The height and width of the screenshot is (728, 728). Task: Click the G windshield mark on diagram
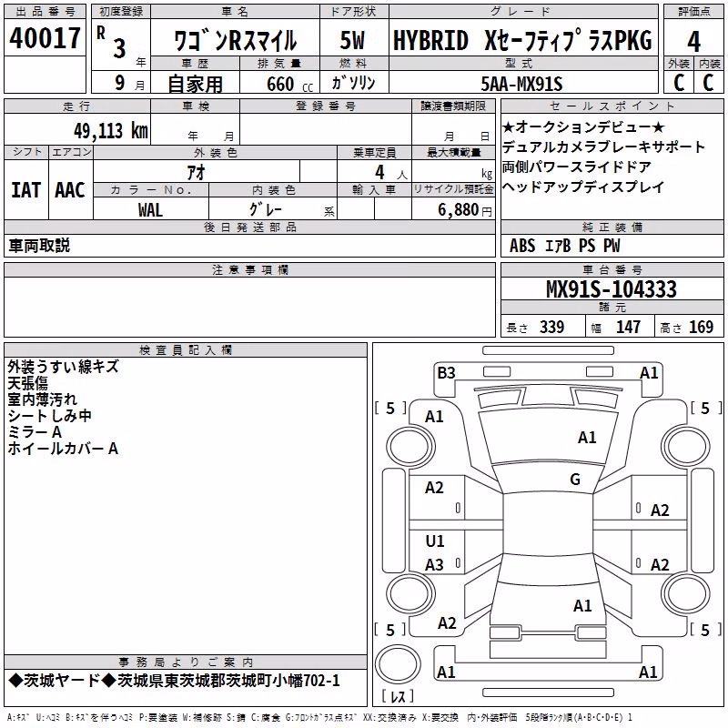click(x=575, y=480)
